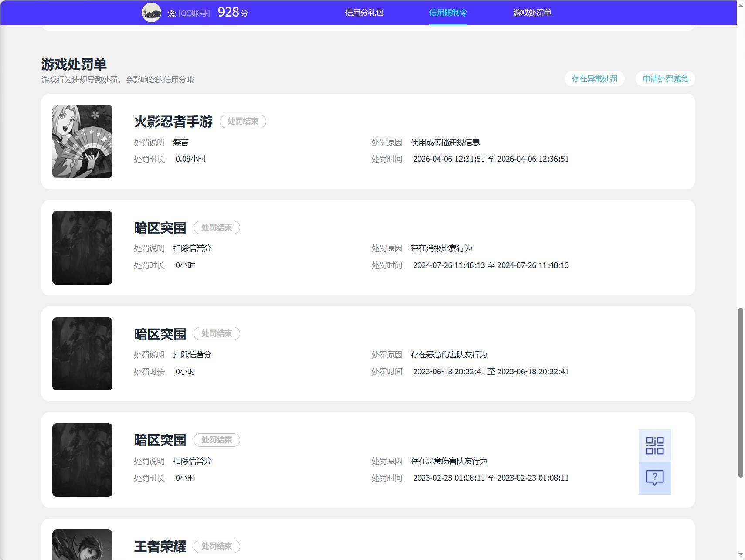Image resolution: width=745 pixels, height=560 pixels.
Task: Click the 2023-06-18 20:32:41 punishment time range
Action: [491, 372]
